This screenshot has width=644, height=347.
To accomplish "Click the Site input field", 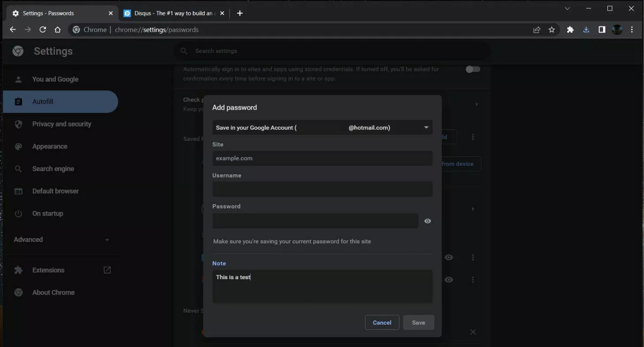I will coord(322,158).
